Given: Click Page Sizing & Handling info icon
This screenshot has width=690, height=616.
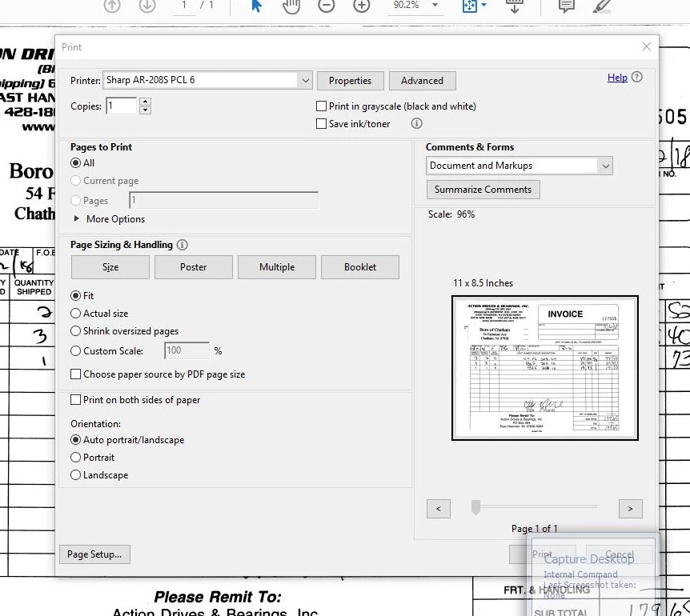Looking at the screenshot, I should pyautogui.click(x=183, y=245).
